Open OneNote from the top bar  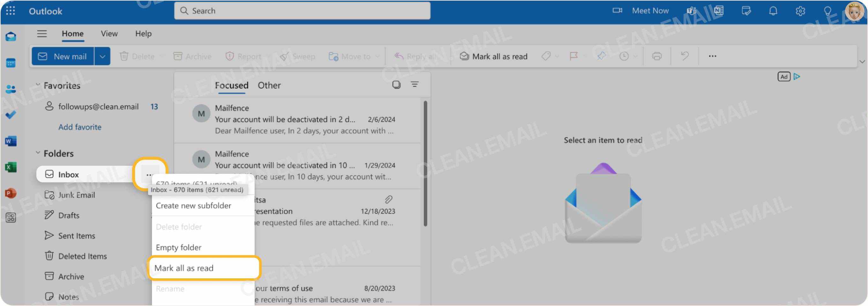(x=718, y=11)
